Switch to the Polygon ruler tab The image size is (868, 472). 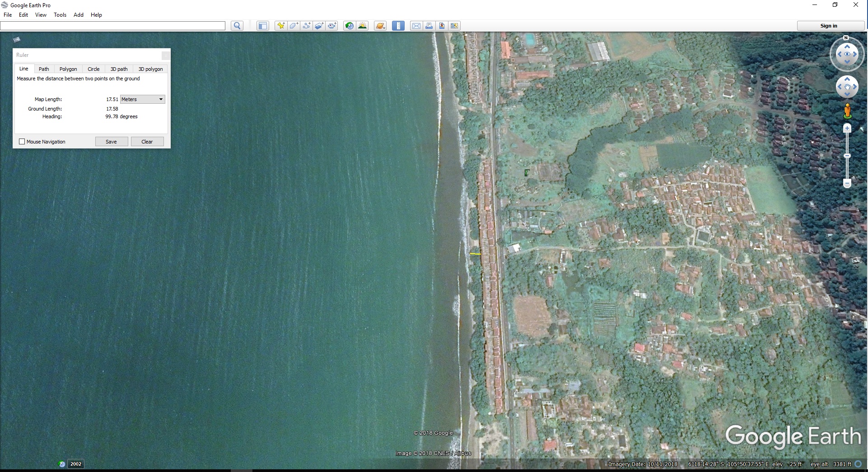point(68,69)
